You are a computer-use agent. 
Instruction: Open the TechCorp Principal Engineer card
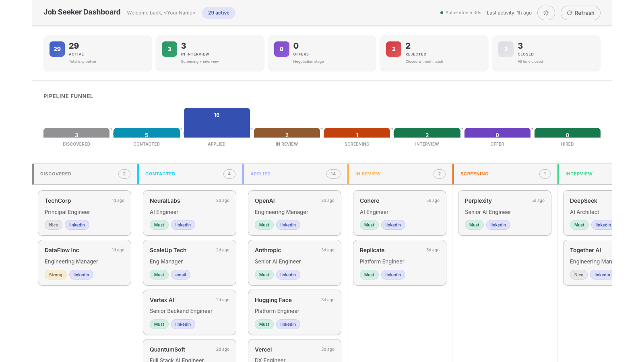click(x=85, y=213)
